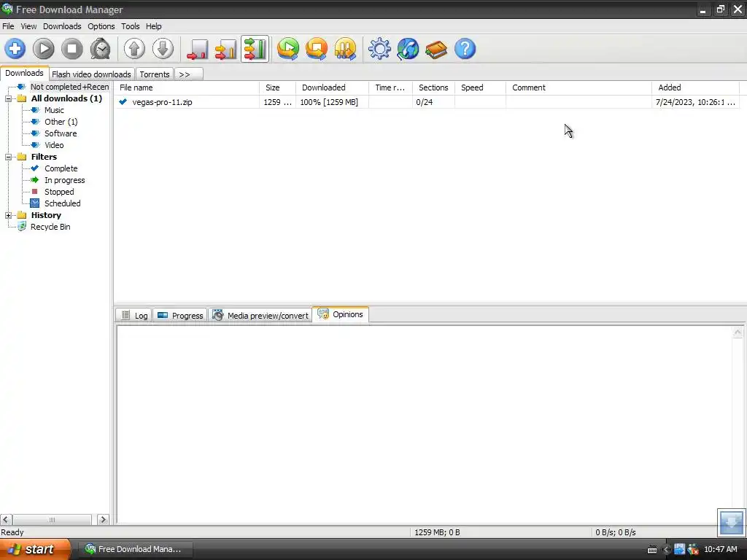Viewport: 747px width, 560px height.
Task: Collapse the Filters tree node
Action: pyautogui.click(x=8, y=157)
